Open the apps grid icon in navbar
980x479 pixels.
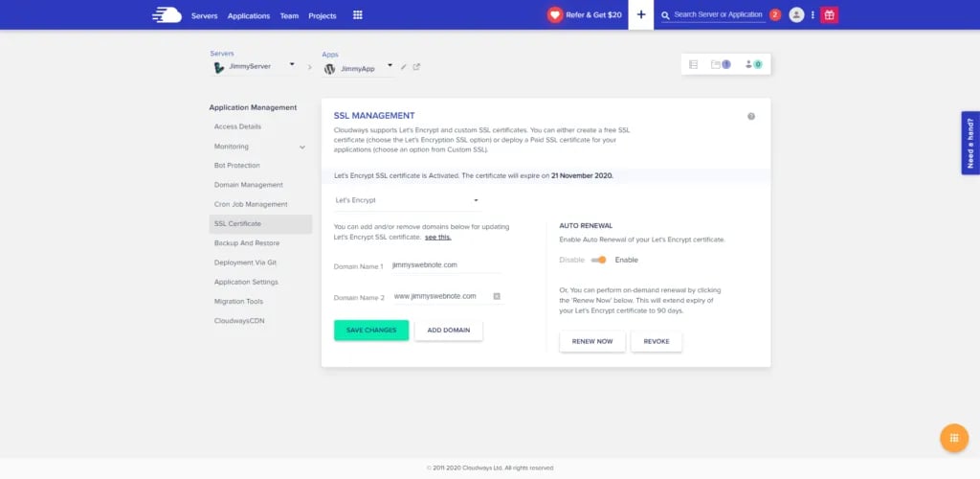pyautogui.click(x=358, y=15)
